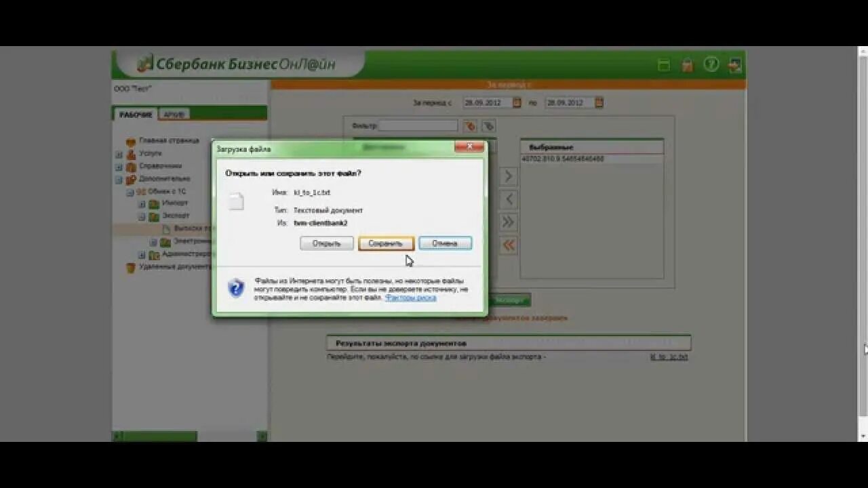Click the Результаты экспорта документов header
Viewport: 868px width, 488px height.
(509, 343)
